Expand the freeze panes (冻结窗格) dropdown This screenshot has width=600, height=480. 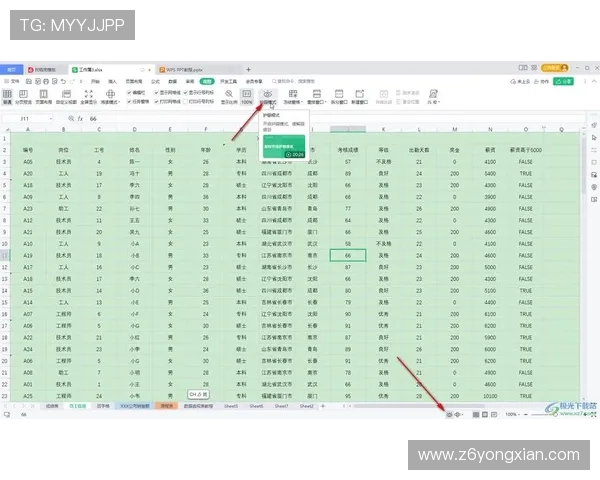tap(294, 102)
